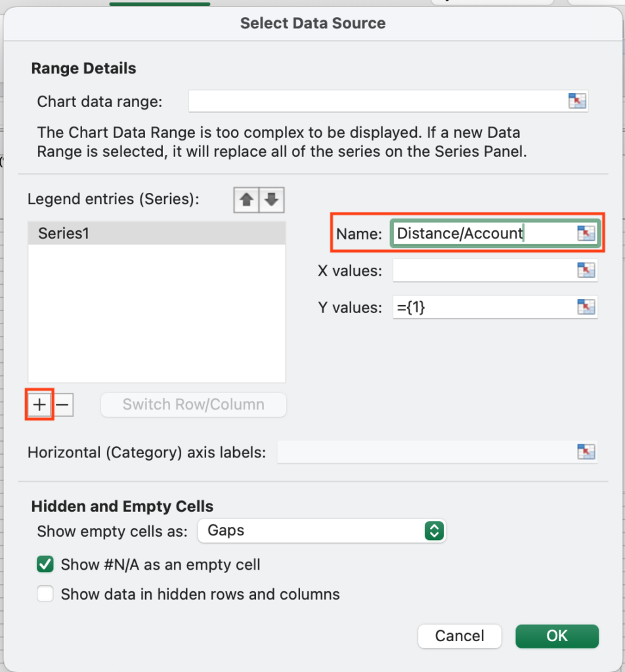Click range selector icon for Horizontal axis labels

[x=586, y=451]
